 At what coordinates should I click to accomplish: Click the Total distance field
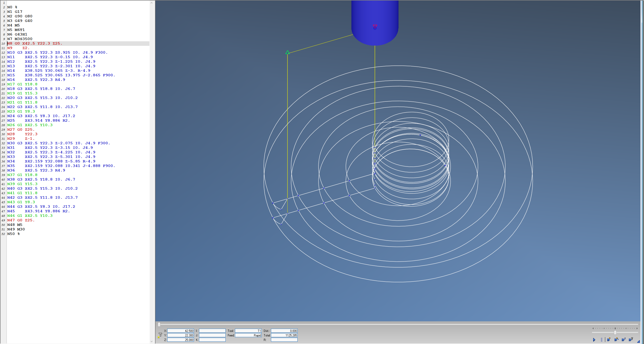pyautogui.click(x=284, y=335)
